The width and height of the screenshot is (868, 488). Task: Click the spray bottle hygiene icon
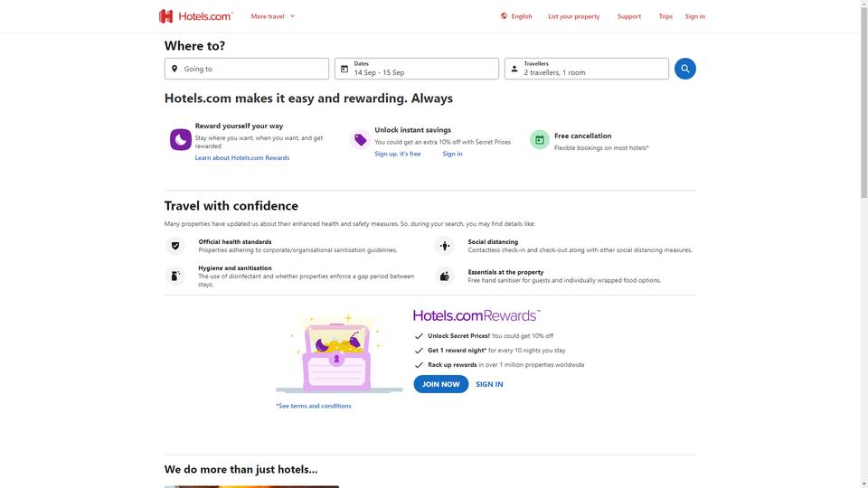175,276
